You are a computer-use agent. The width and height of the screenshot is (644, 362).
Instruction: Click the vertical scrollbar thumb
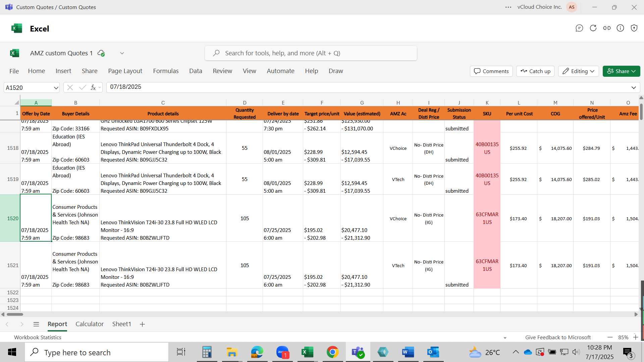point(642,112)
